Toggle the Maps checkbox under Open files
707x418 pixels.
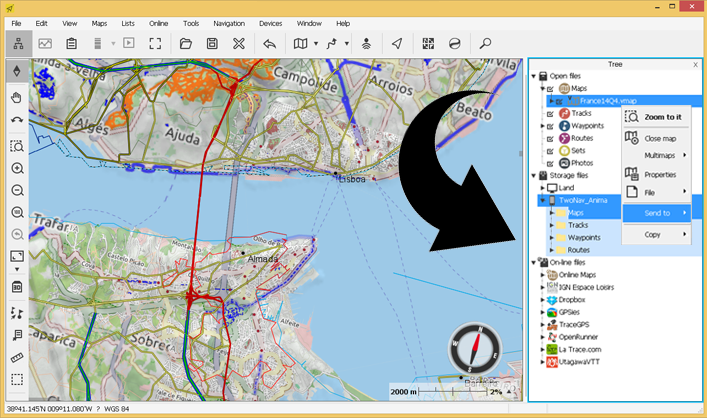[551, 89]
